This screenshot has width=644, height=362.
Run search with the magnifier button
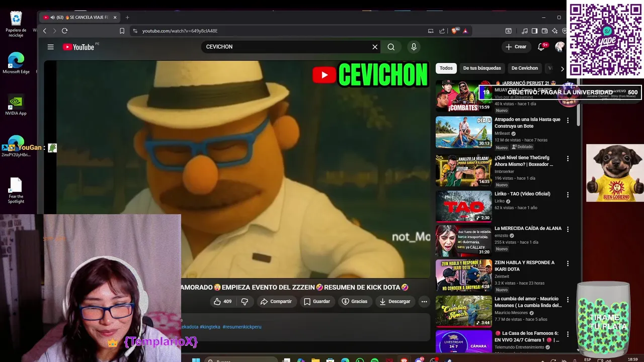pos(391,47)
